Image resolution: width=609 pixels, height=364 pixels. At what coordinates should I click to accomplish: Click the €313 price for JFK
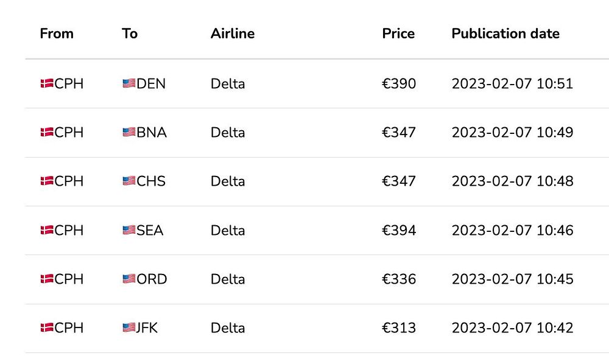click(x=399, y=327)
